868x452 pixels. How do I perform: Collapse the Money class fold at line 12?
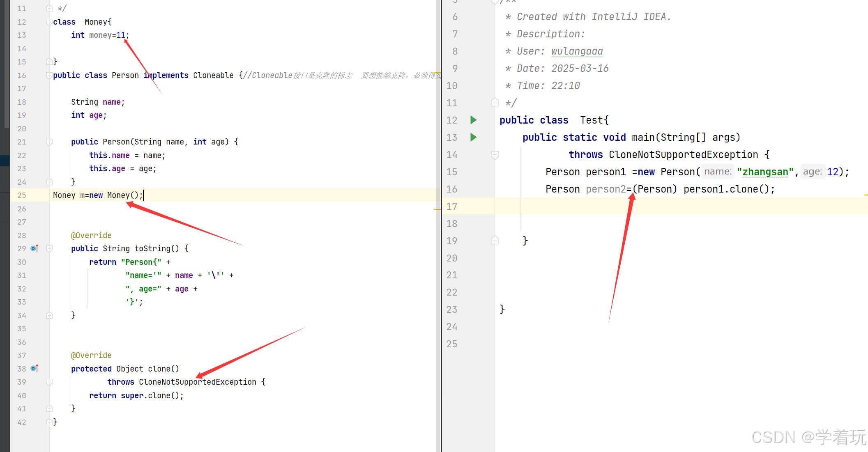pos(49,22)
